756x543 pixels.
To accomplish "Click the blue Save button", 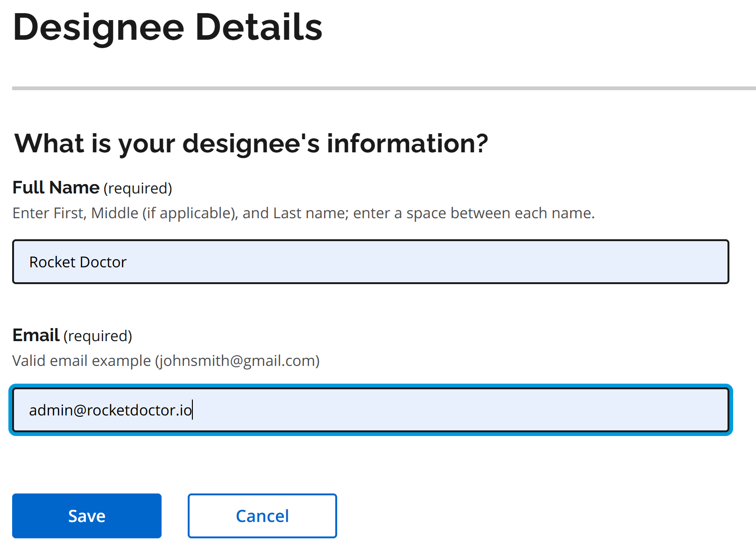I will point(87,516).
